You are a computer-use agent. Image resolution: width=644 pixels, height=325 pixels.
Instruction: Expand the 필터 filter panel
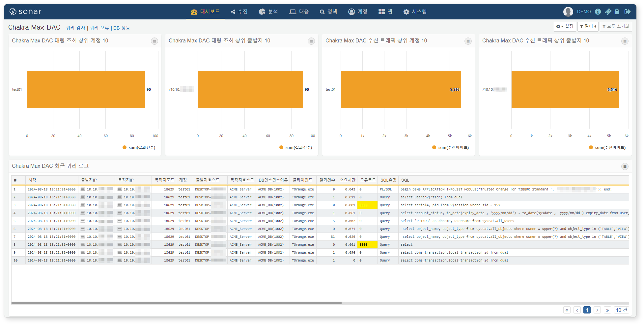[588, 26]
